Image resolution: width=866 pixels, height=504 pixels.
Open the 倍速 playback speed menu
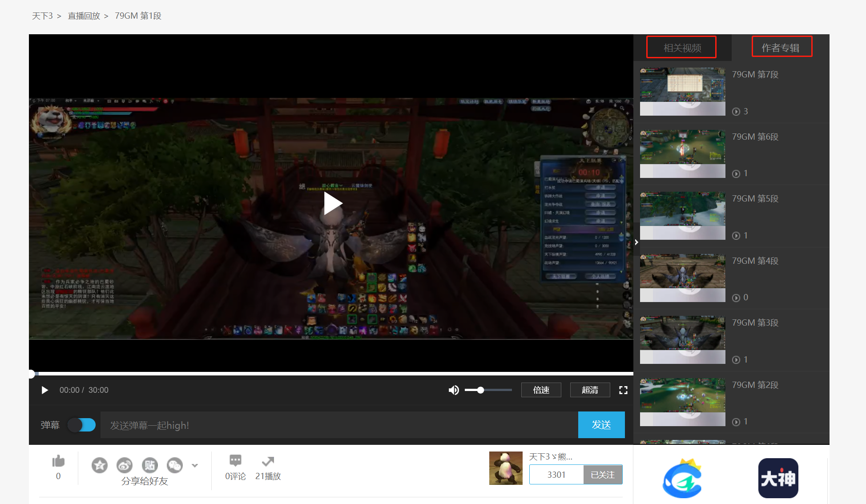(x=541, y=390)
